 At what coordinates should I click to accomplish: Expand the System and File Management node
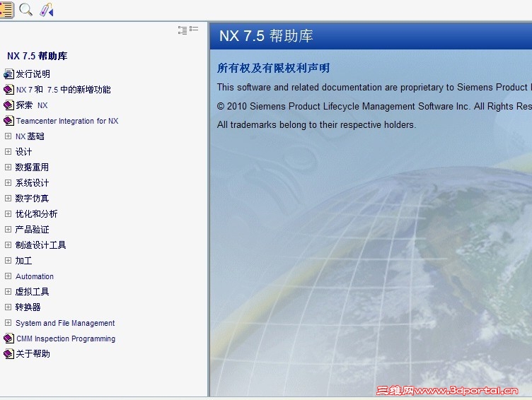pyautogui.click(x=8, y=323)
